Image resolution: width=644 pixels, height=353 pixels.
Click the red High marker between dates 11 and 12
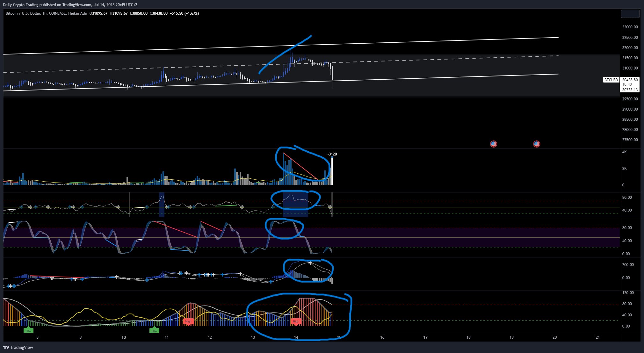click(x=188, y=321)
